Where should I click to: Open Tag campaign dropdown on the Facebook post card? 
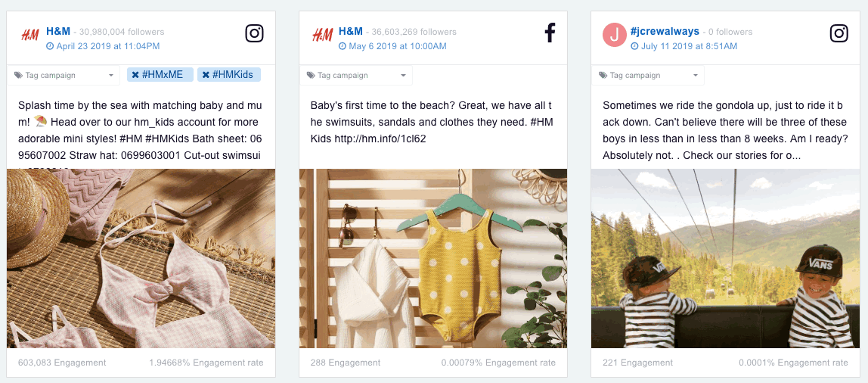(356, 76)
